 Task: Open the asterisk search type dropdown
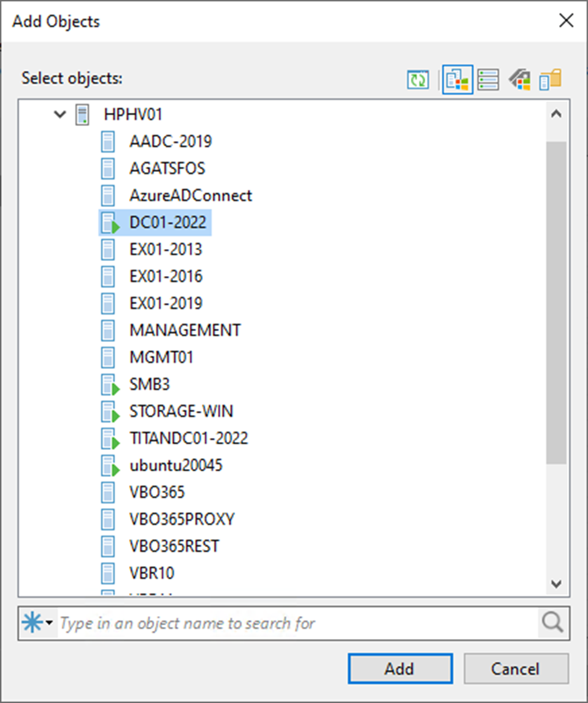coord(38,623)
